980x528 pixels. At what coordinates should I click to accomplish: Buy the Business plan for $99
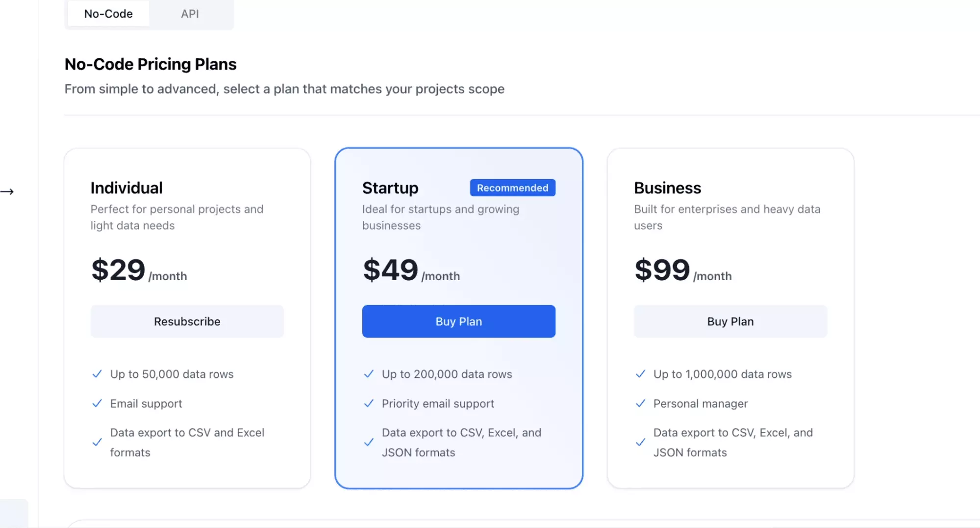(x=730, y=321)
